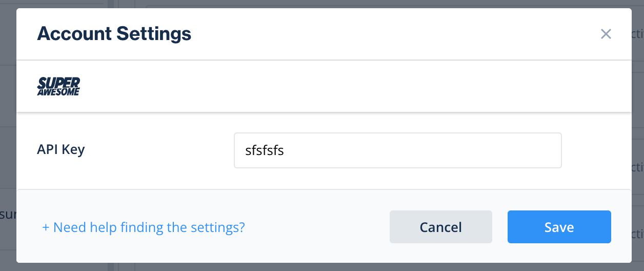Screen dimensions: 644x271
Task: Focus the API Key input field
Action: coord(397,150)
